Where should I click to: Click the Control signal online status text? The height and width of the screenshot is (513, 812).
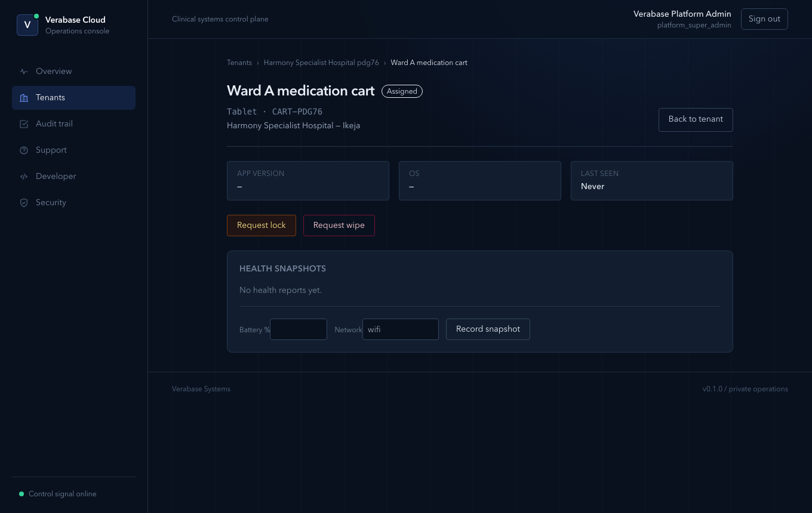62,494
